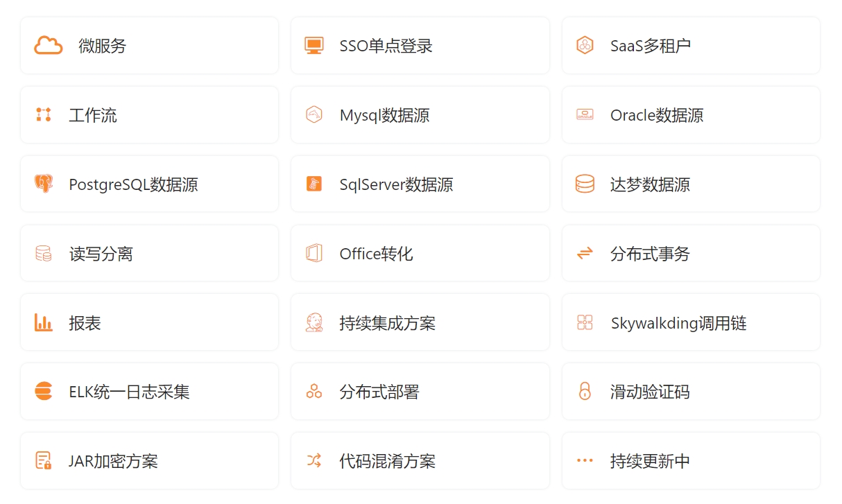This screenshot has width=842, height=504.
Task: Select the ELK统一日志采集 text label
Action: coord(129,392)
